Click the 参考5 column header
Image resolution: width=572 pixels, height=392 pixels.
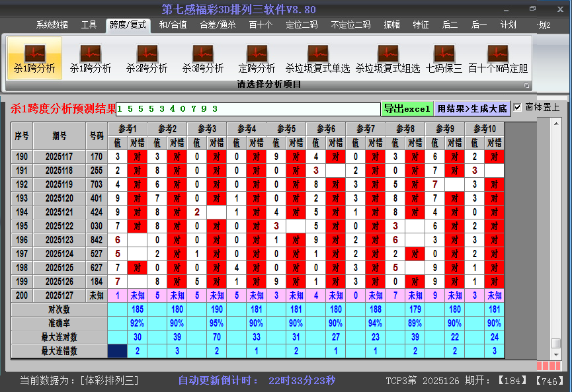point(286,129)
